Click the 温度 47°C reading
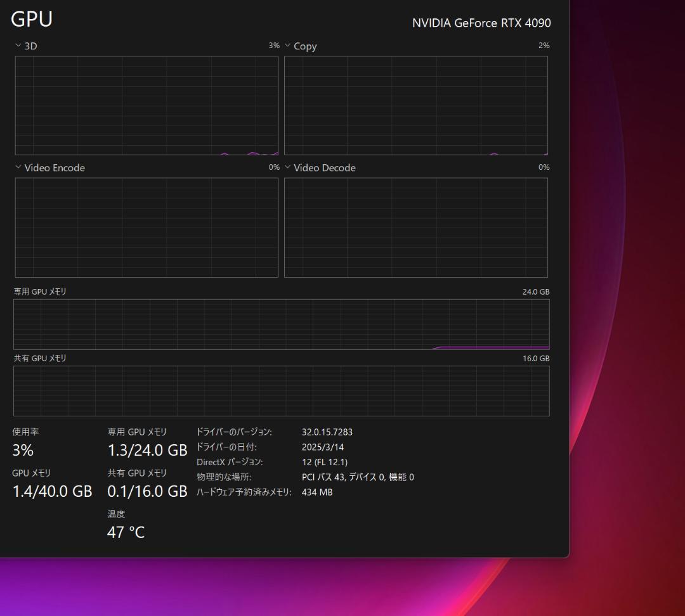 click(126, 532)
